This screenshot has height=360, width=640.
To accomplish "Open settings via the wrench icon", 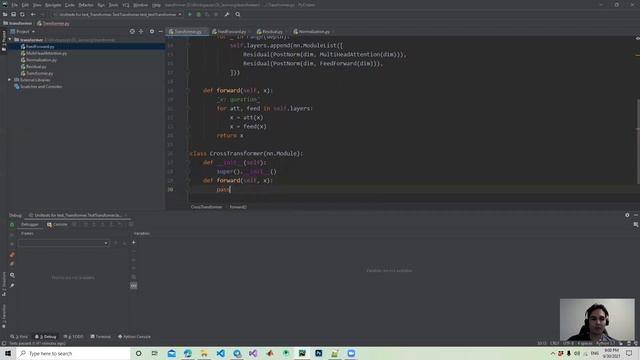I will (227, 14).
